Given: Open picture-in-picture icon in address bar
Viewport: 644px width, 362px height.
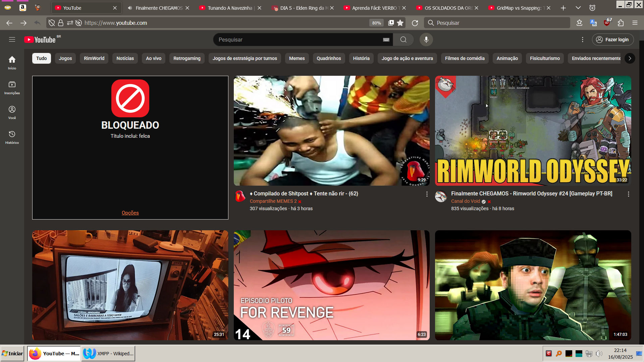Looking at the screenshot, I should click(391, 23).
